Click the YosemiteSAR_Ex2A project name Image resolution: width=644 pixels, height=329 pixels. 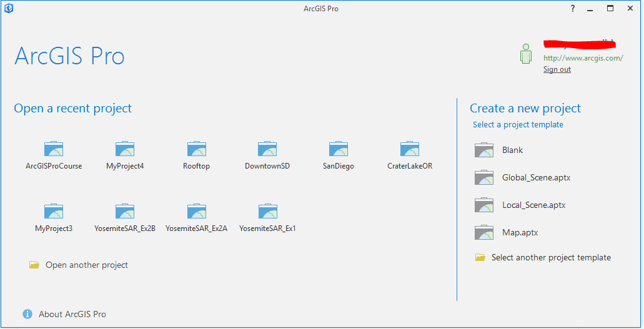tap(196, 228)
